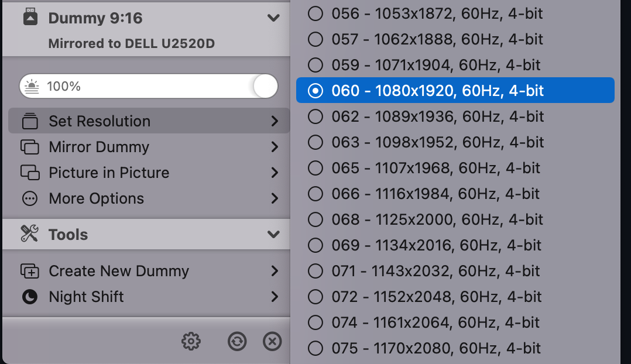Open the More Options menu entry

[95, 198]
